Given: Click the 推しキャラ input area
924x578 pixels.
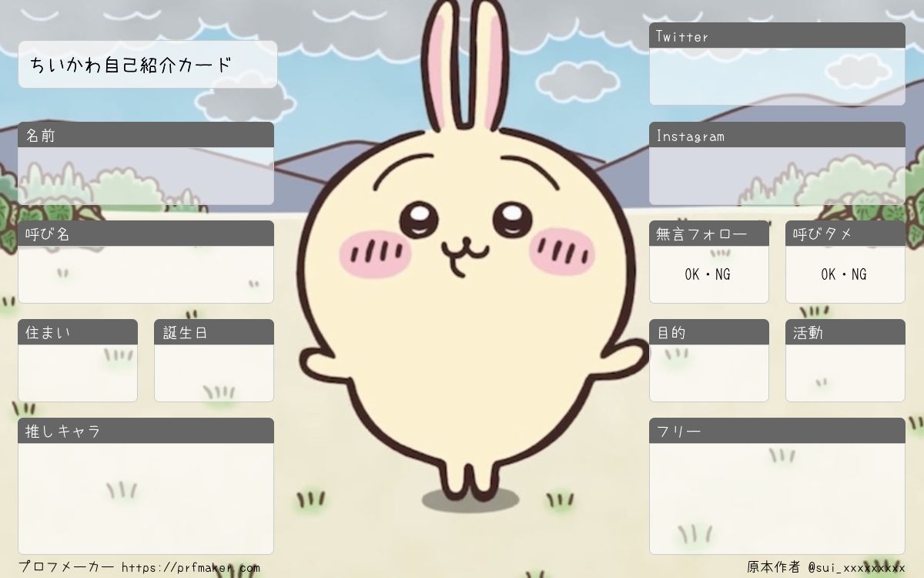Looking at the screenshot, I should tap(146, 499).
